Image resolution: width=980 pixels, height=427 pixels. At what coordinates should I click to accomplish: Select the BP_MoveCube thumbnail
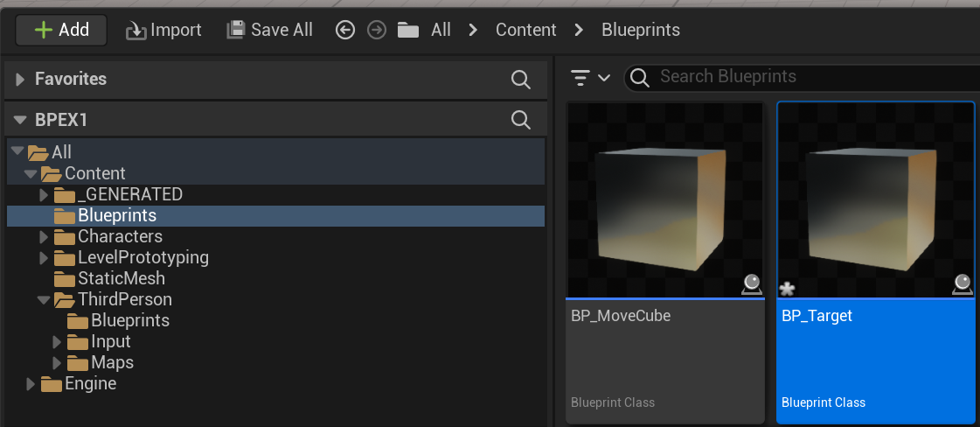click(665, 200)
